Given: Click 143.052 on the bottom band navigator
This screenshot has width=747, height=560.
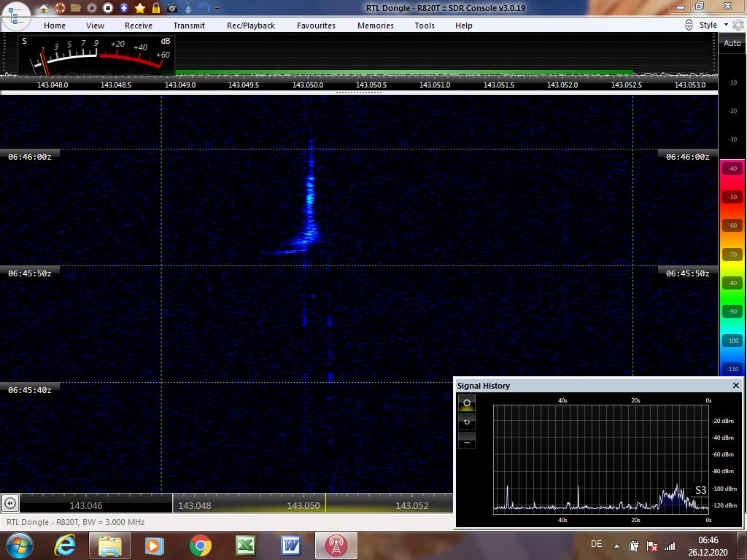Looking at the screenshot, I should click(x=412, y=506).
